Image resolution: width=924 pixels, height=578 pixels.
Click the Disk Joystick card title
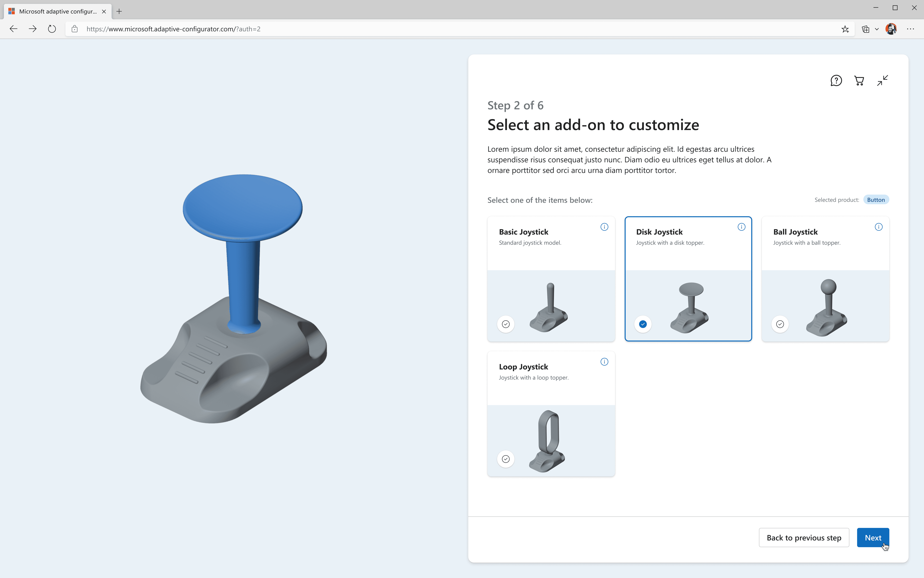pyautogui.click(x=659, y=232)
